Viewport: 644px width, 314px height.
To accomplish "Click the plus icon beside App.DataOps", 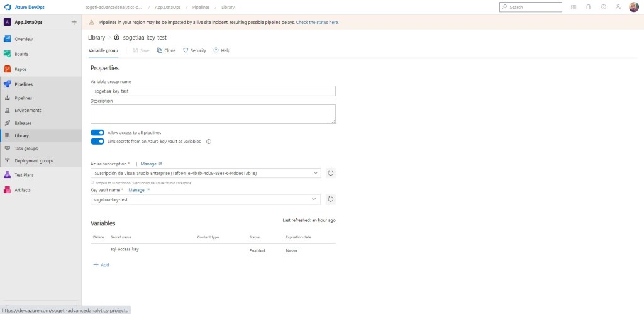I will click(x=74, y=22).
